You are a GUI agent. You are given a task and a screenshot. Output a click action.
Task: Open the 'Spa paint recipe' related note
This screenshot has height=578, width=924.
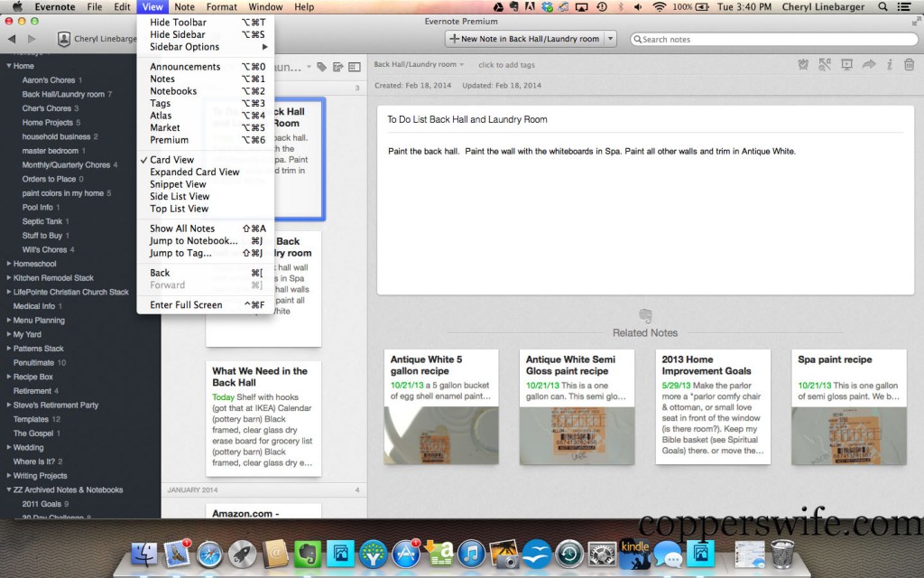pos(848,407)
